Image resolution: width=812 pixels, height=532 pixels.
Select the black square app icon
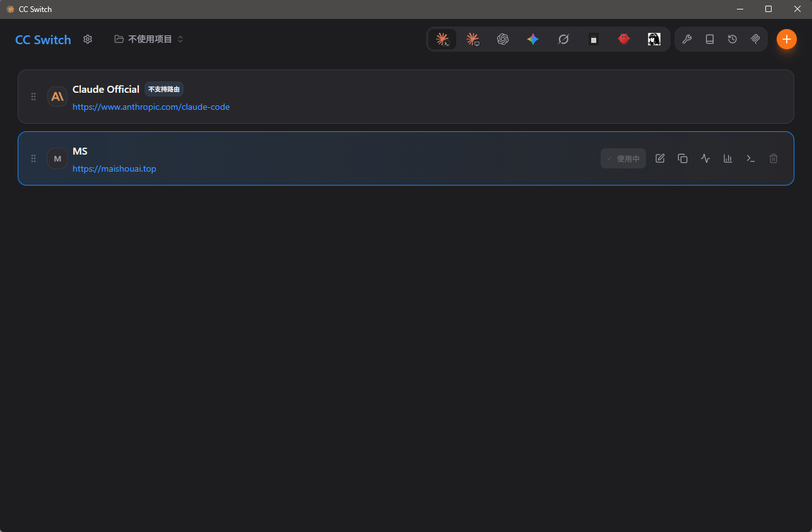(594, 39)
